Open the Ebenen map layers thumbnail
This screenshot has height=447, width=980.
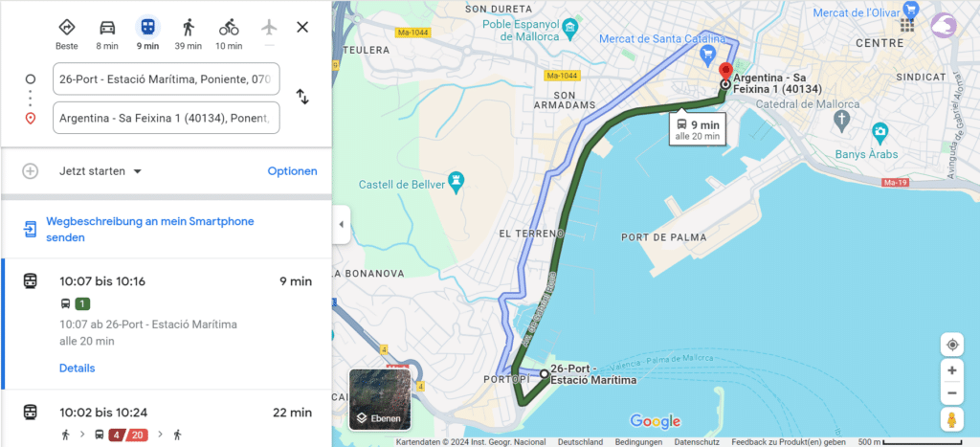coord(380,399)
